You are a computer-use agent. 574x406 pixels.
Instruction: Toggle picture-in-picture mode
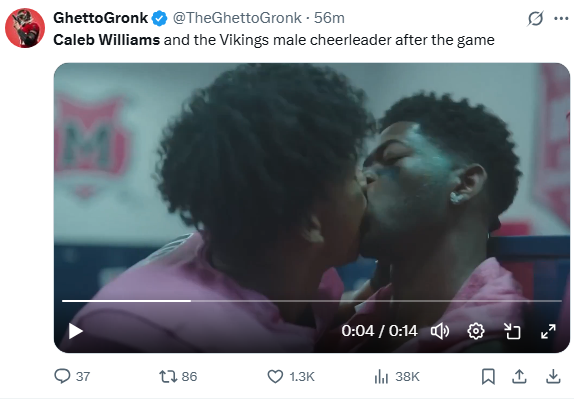pos(512,331)
